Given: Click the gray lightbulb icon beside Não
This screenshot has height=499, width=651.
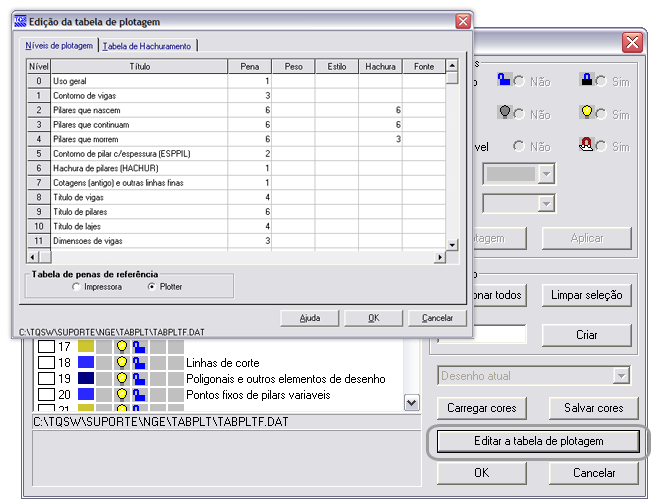Looking at the screenshot, I should 505,113.
